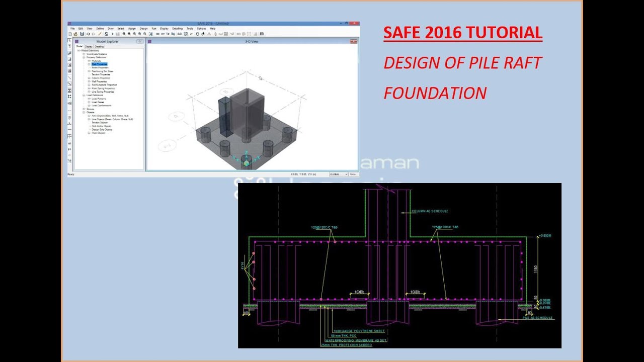Select Slab Properties in the tree
Viewport: 644px width, 362px height.
pyautogui.click(x=99, y=64)
